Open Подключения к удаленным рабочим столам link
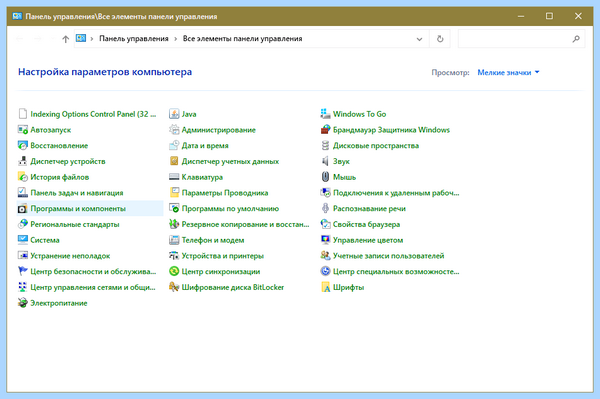 (396, 192)
